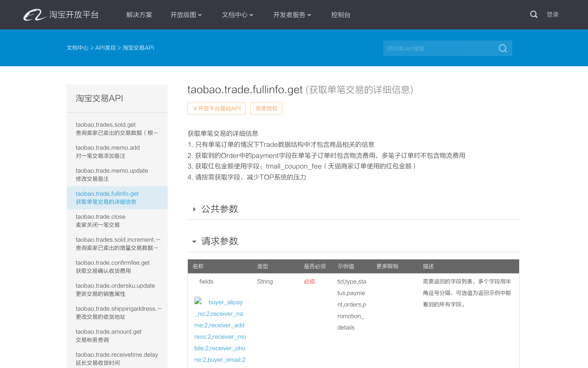This screenshot has width=588, height=368.
Task: Click the 淘宝交易API sidebar heading
Action: click(x=99, y=98)
